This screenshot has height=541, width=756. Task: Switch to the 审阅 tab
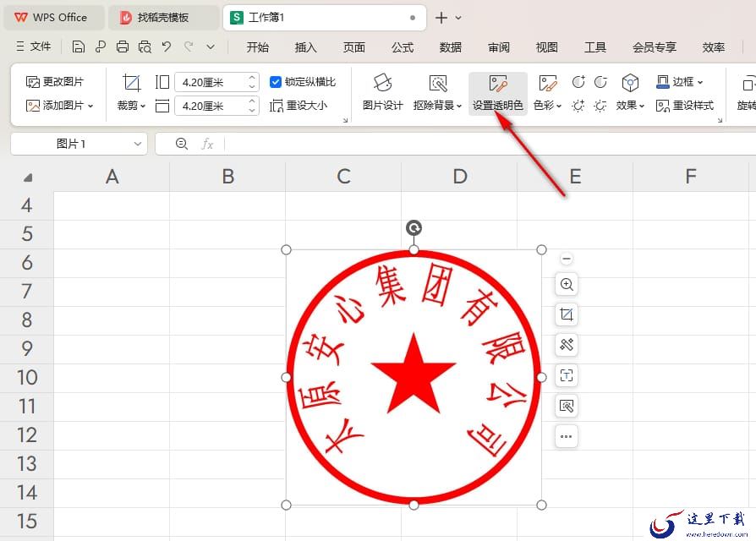[x=499, y=47]
